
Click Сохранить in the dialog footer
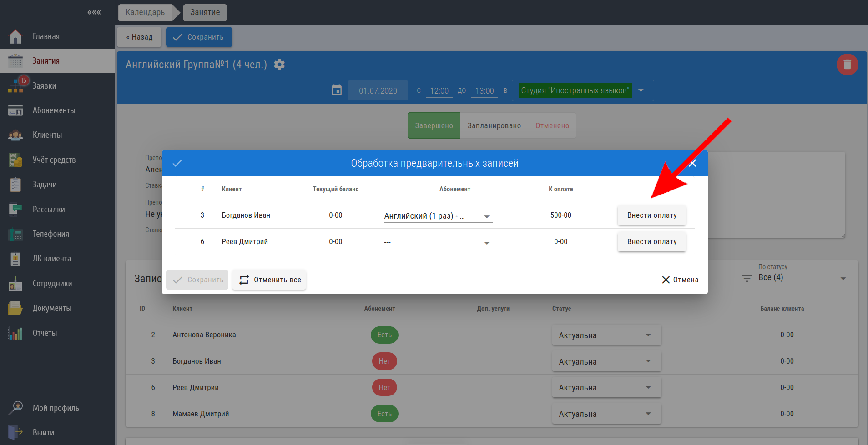(x=197, y=280)
